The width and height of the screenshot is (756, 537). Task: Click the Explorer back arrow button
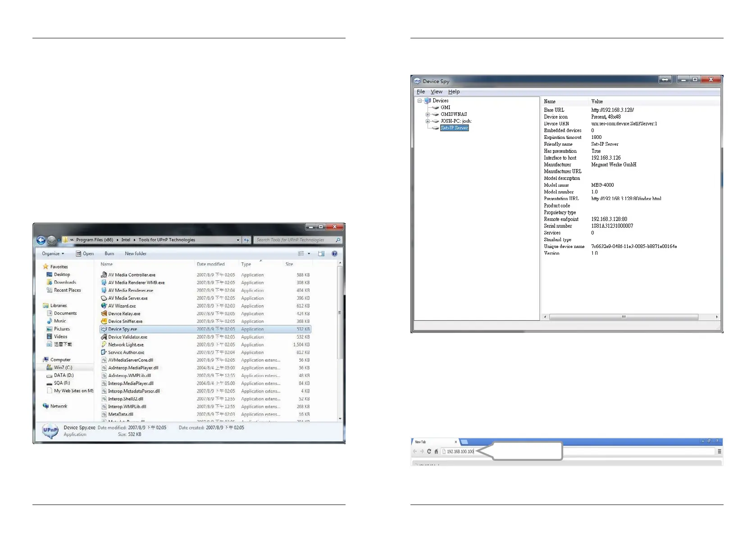[41, 240]
